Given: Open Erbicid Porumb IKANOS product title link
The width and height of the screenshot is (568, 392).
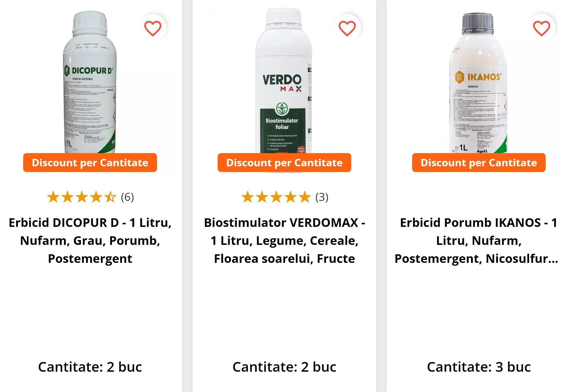Looking at the screenshot, I should point(476,241).
